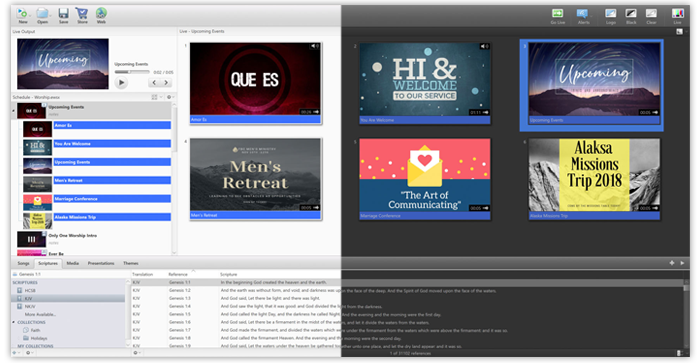The height and width of the screenshot is (363, 700).
Task: Click the Go Live icon
Action: 557,13
